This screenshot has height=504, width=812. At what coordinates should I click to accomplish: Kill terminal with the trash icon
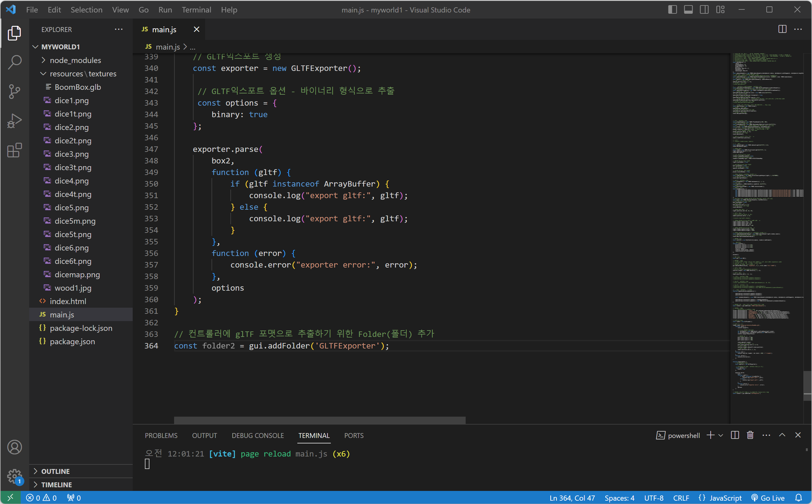click(750, 435)
